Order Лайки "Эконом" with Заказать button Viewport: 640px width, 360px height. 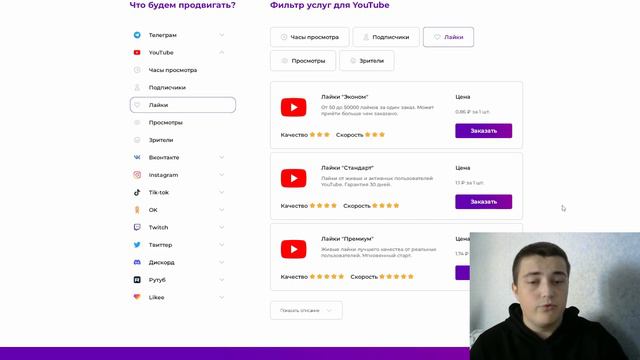coord(484,131)
